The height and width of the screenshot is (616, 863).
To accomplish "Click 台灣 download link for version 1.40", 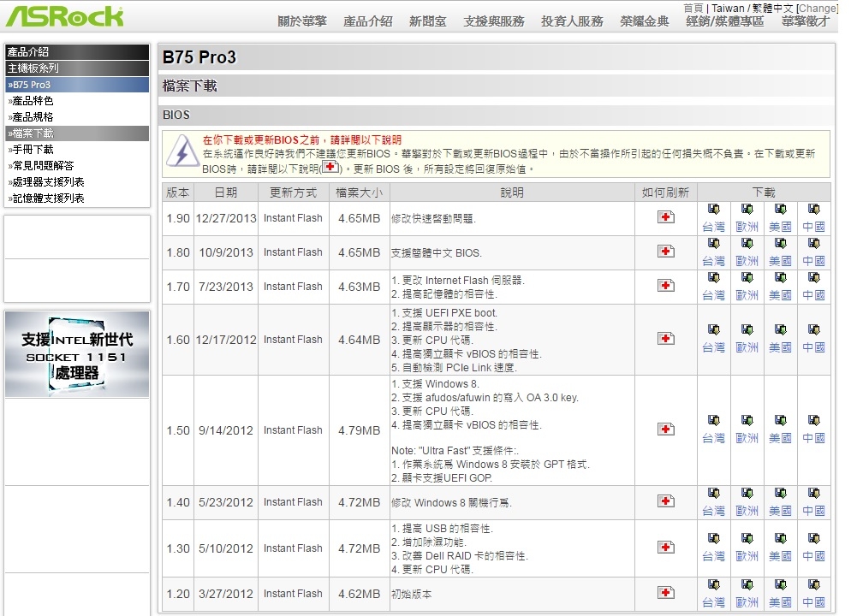I will pyautogui.click(x=714, y=511).
